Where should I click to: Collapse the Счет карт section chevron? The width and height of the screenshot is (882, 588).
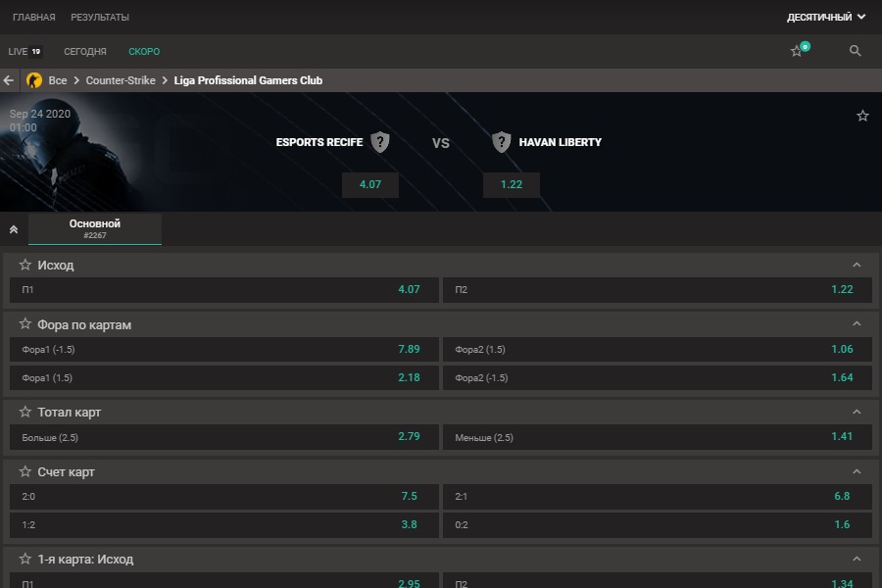click(x=857, y=471)
